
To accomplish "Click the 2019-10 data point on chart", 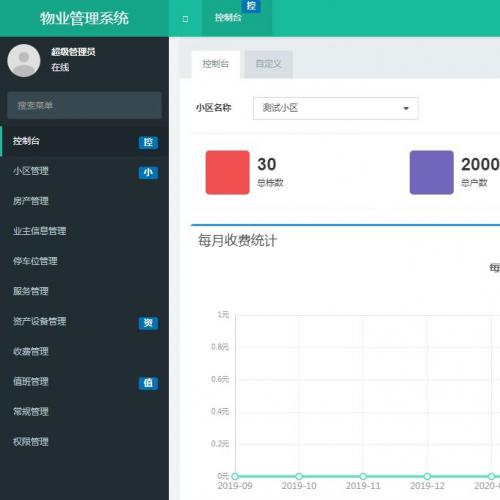I will 299,476.
